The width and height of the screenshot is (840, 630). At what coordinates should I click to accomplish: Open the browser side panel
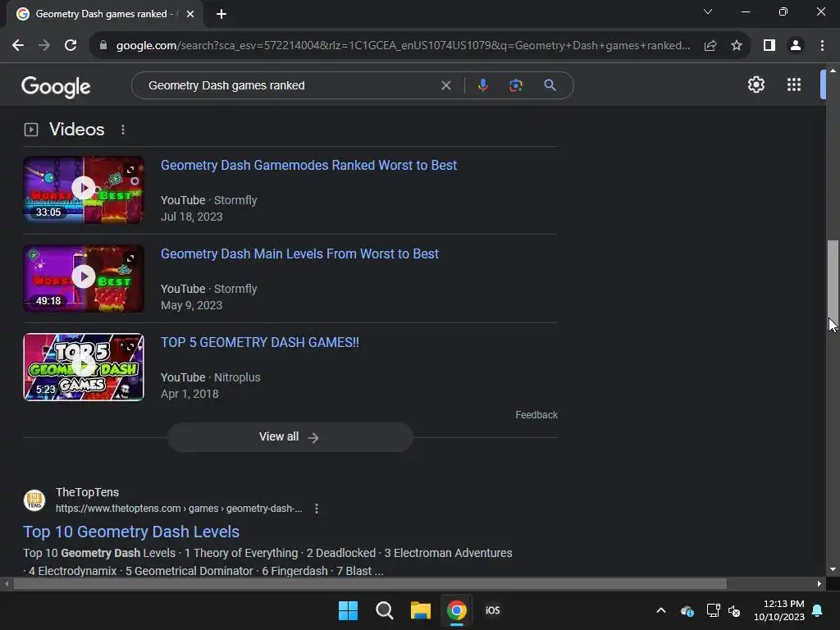tap(769, 46)
